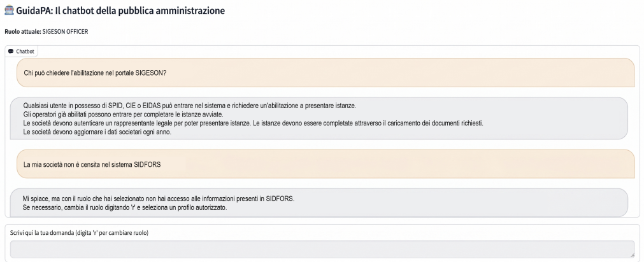Select the Chatbot label tab
This screenshot has width=644, height=266.
pos(22,52)
